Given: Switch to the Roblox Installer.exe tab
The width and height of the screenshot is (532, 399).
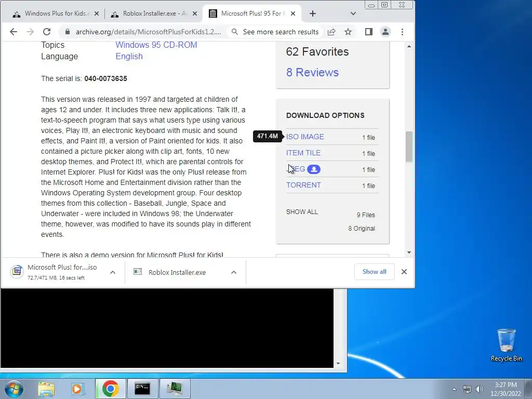Looking at the screenshot, I should (x=153, y=14).
